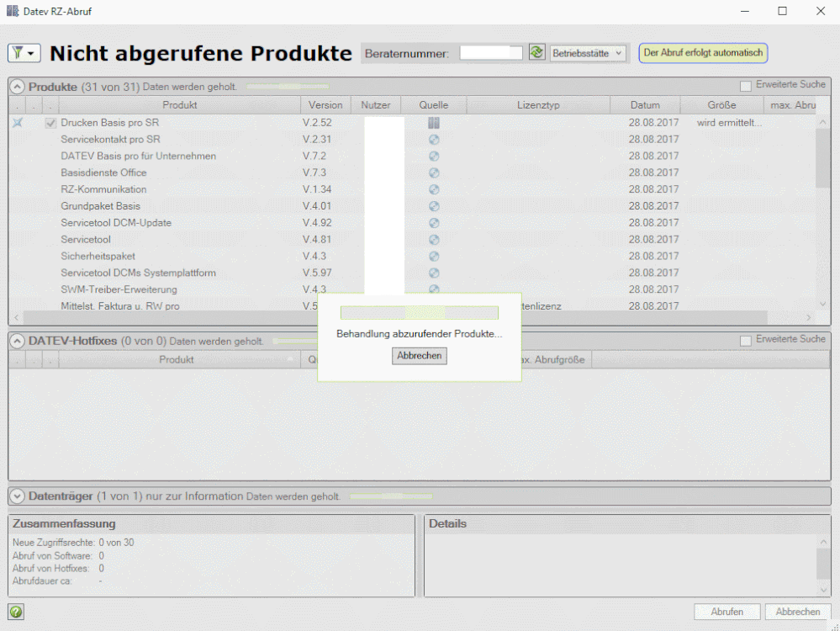Screen dimensions: 840x631
Task: Click the Datev RZ-Abruf title bar icon
Action: [13, 11]
